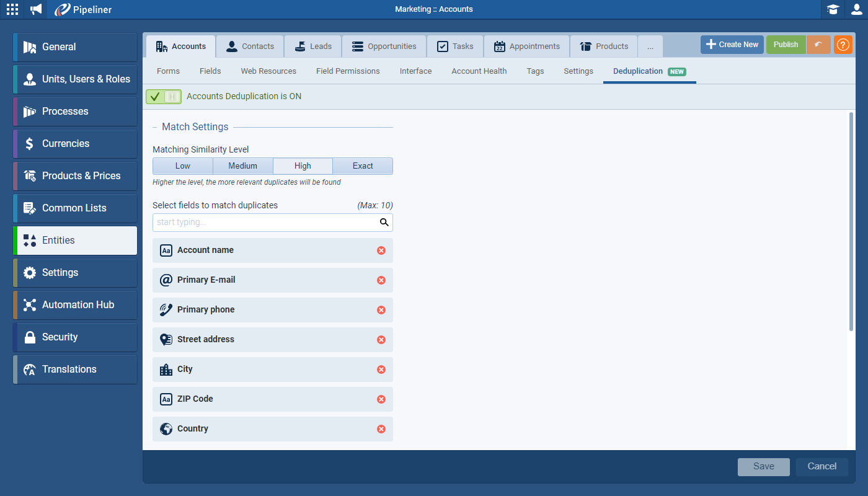The image size is (868, 496).
Task: Click the orange help question mark icon
Action: tap(843, 45)
